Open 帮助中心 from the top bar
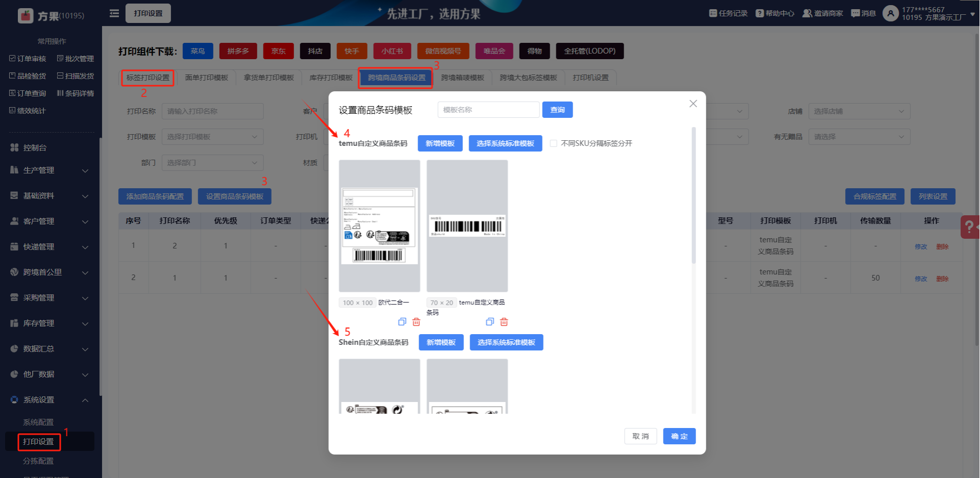This screenshot has height=478, width=980. point(775,13)
